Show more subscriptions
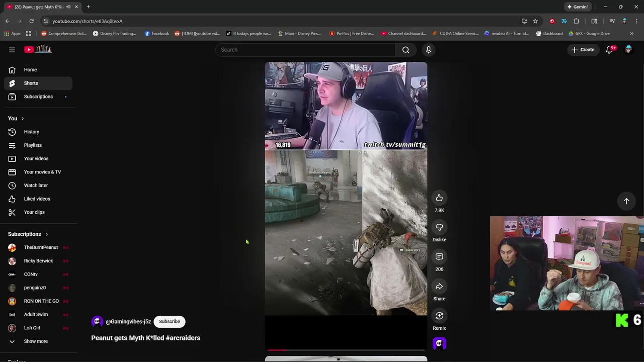 pyautogui.click(x=38, y=341)
